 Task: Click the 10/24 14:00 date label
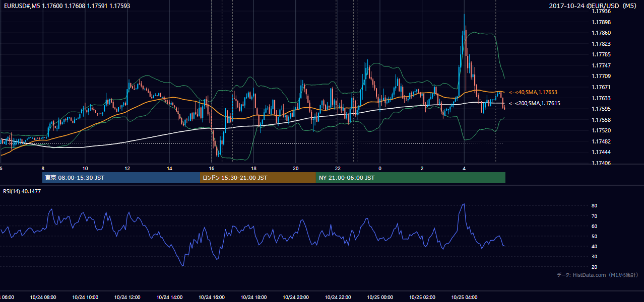(169, 297)
